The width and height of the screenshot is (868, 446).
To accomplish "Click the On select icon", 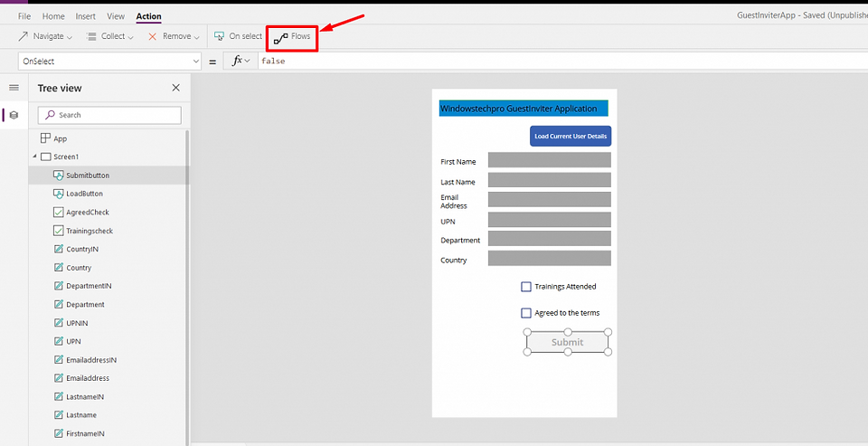I will [219, 36].
